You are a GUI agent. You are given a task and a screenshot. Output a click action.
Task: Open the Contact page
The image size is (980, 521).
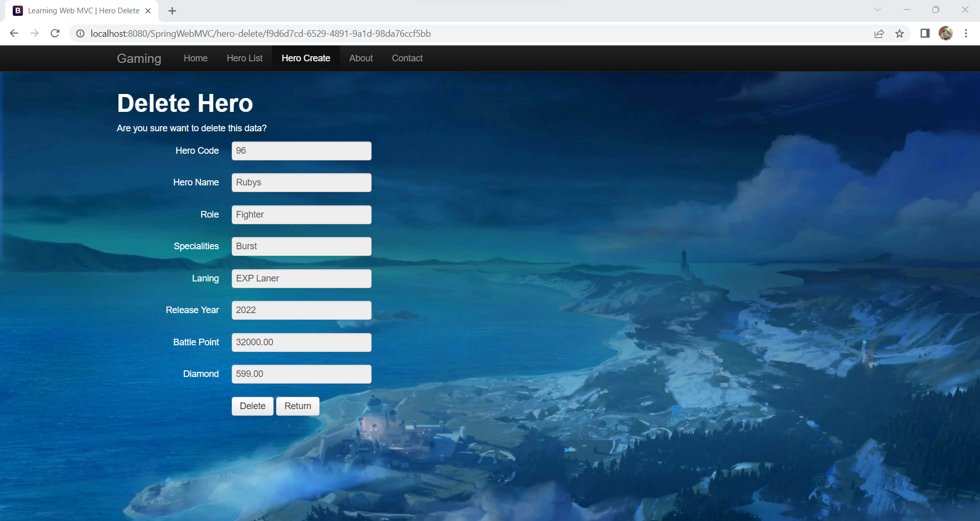point(407,58)
